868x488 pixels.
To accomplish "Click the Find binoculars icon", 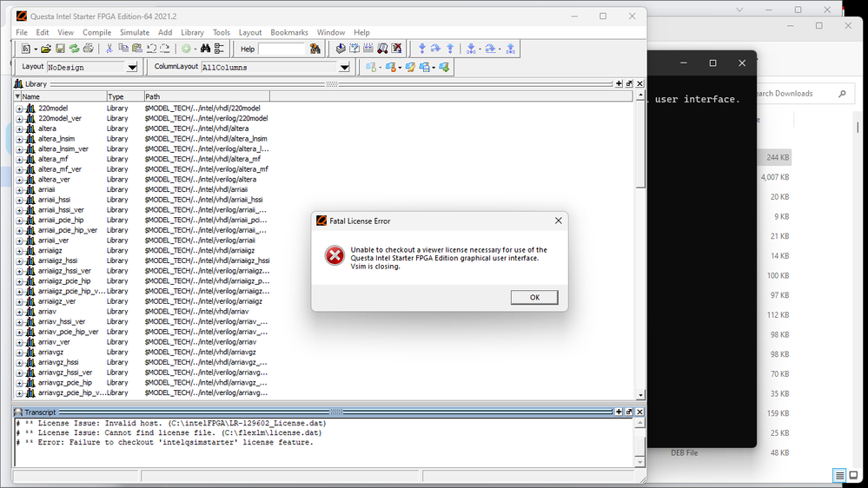I will click(205, 49).
